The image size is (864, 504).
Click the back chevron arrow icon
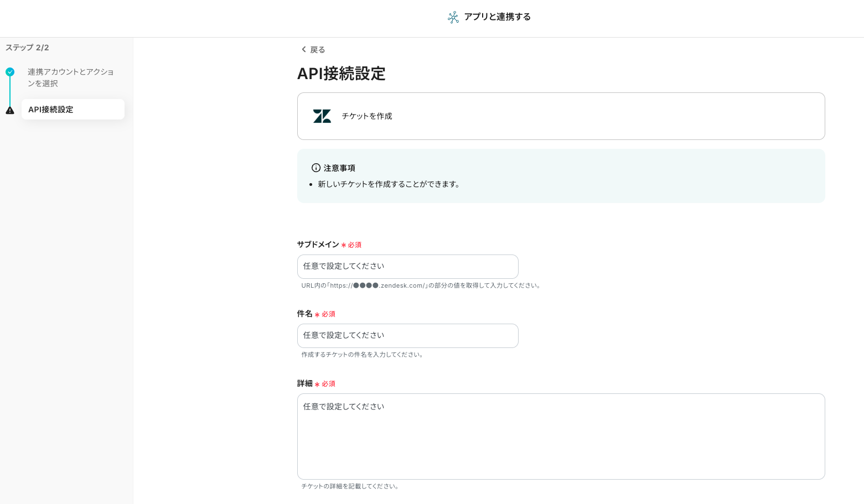coord(303,50)
